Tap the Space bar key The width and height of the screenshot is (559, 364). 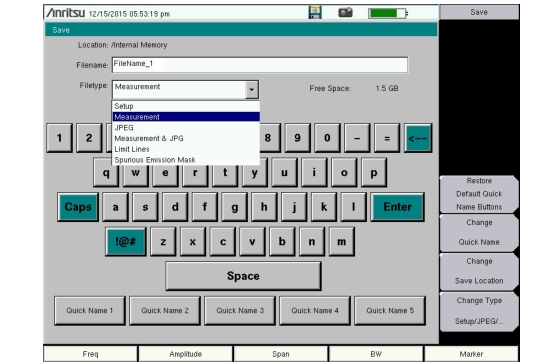(x=243, y=276)
